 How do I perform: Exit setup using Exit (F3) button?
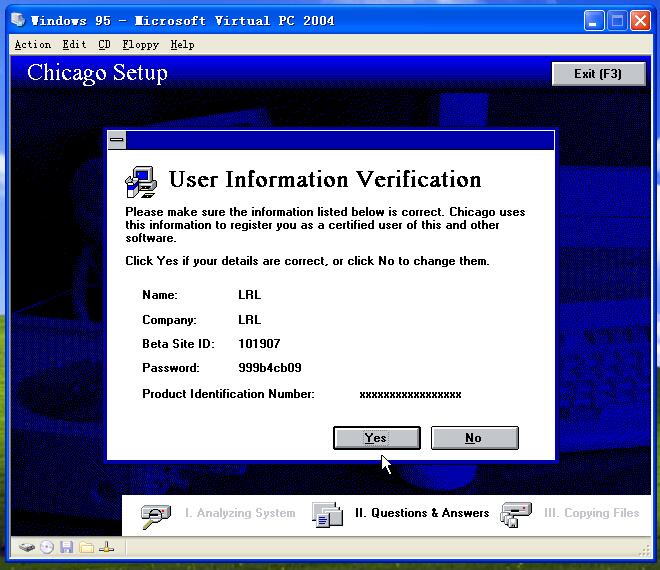tap(598, 74)
